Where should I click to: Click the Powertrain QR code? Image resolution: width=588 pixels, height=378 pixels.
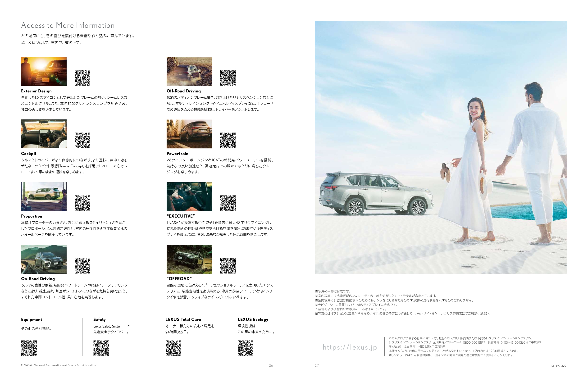click(228, 140)
